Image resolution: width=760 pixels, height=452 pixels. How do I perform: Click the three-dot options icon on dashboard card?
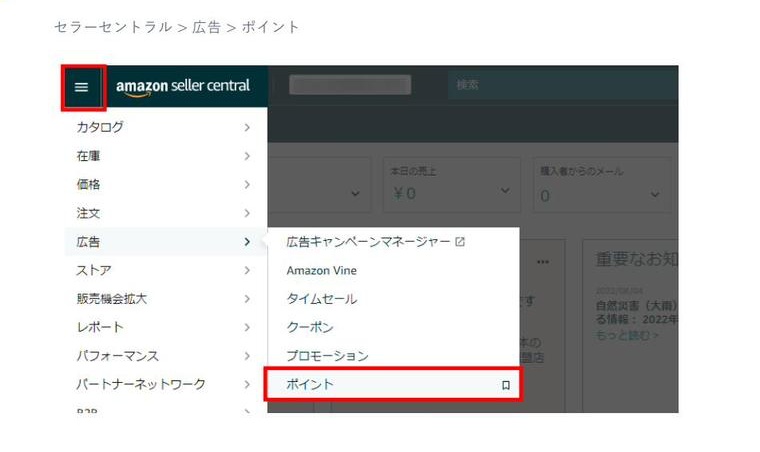(x=543, y=262)
